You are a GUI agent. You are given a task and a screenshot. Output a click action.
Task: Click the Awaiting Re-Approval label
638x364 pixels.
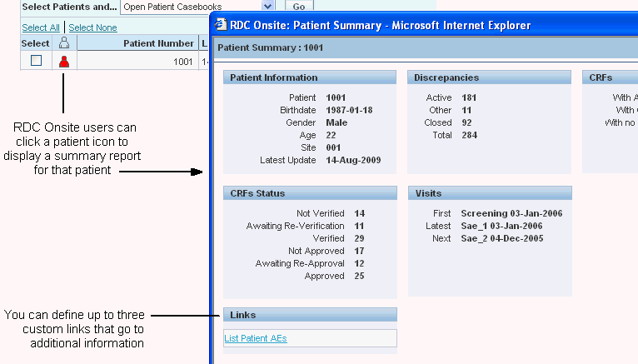[x=300, y=263]
